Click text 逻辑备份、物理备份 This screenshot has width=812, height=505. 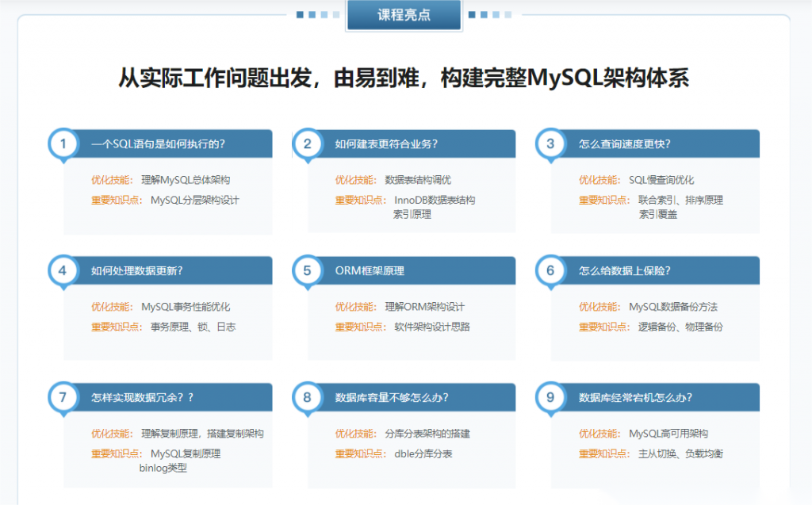coord(680,327)
